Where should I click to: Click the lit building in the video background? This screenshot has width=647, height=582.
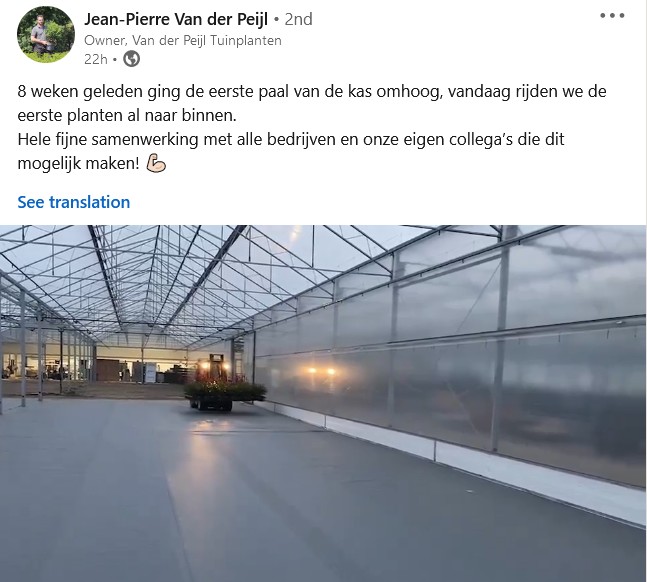click(95, 363)
